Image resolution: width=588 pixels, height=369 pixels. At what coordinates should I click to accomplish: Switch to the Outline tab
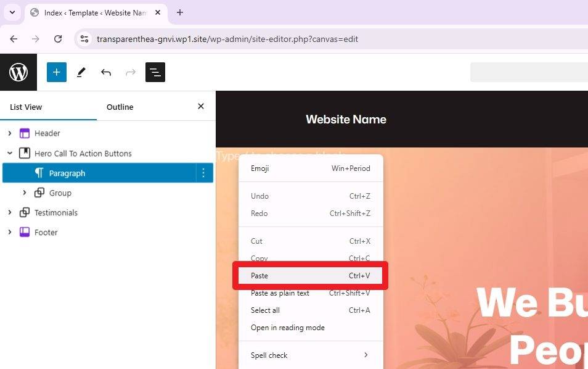point(120,107)
